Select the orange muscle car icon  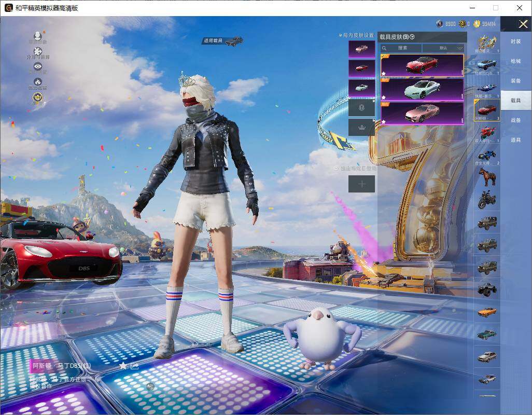(487, 311)
